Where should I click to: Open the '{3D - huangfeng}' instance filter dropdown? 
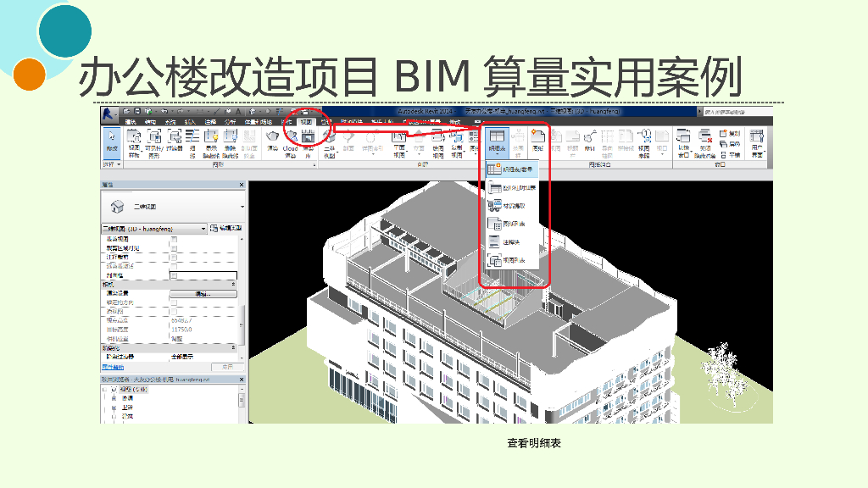pos(154,228)
